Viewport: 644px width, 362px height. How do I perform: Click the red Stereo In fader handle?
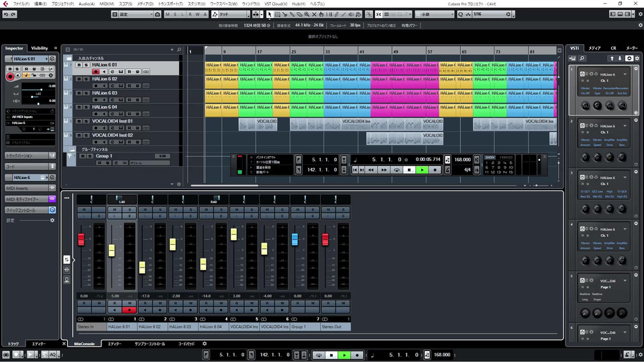[x=81, y=239]
